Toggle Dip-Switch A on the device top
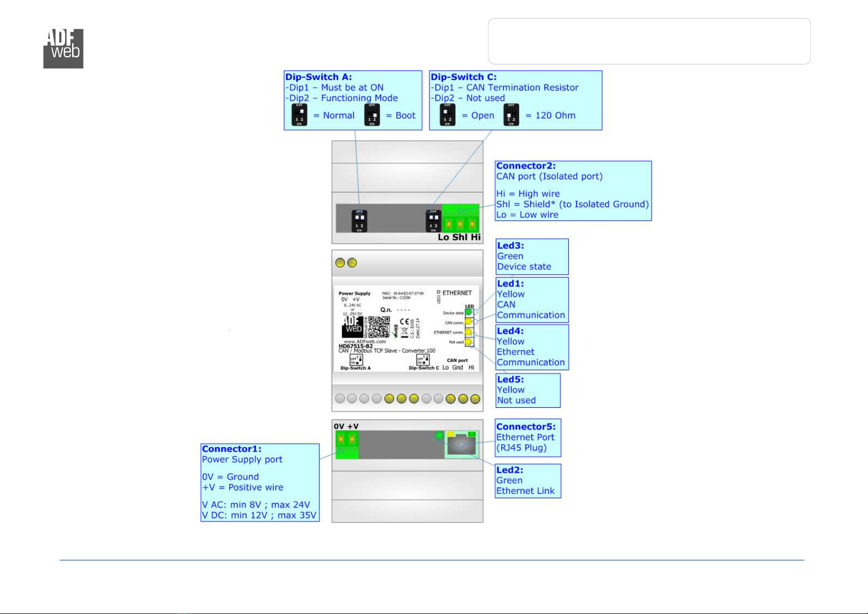The height and width of the screenshot is (614, 868). point(359,221)
